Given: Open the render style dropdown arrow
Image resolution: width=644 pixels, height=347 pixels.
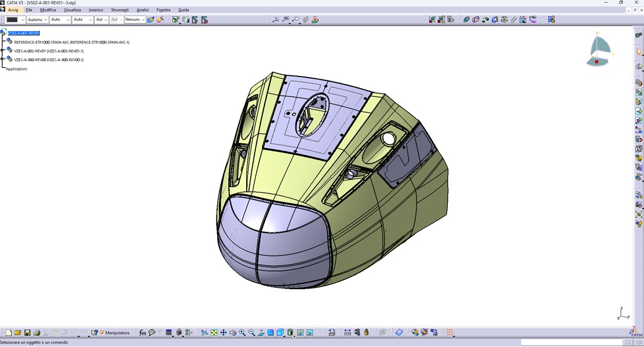Looking at the screenshot, I should (x=294, y=335).
